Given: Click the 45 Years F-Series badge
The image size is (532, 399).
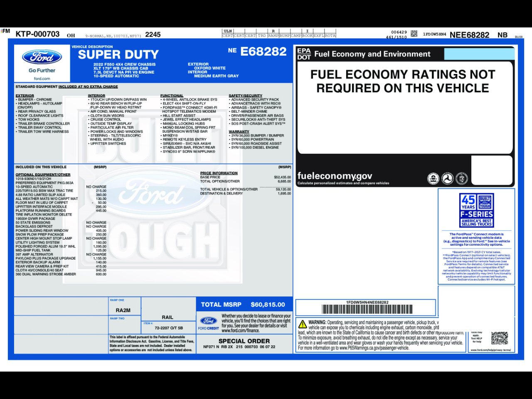Looking at the screenshot, I should pos(476,210).
